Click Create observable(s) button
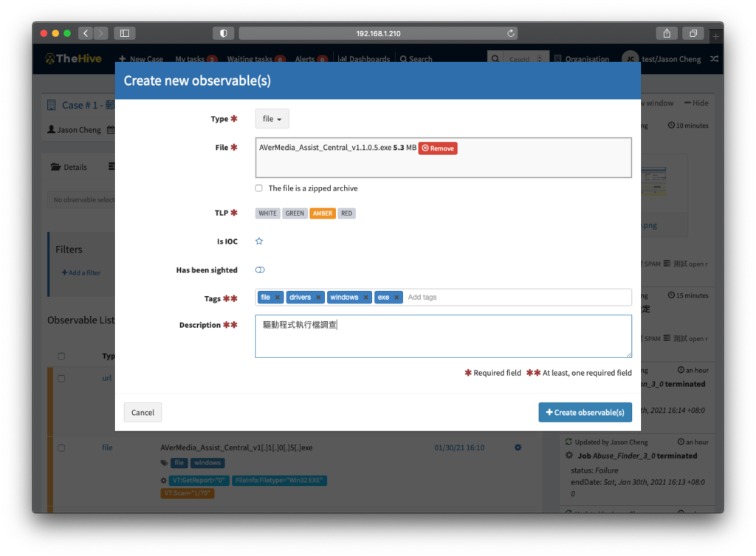This screenshot has width=756, height=556. point(585,412)
